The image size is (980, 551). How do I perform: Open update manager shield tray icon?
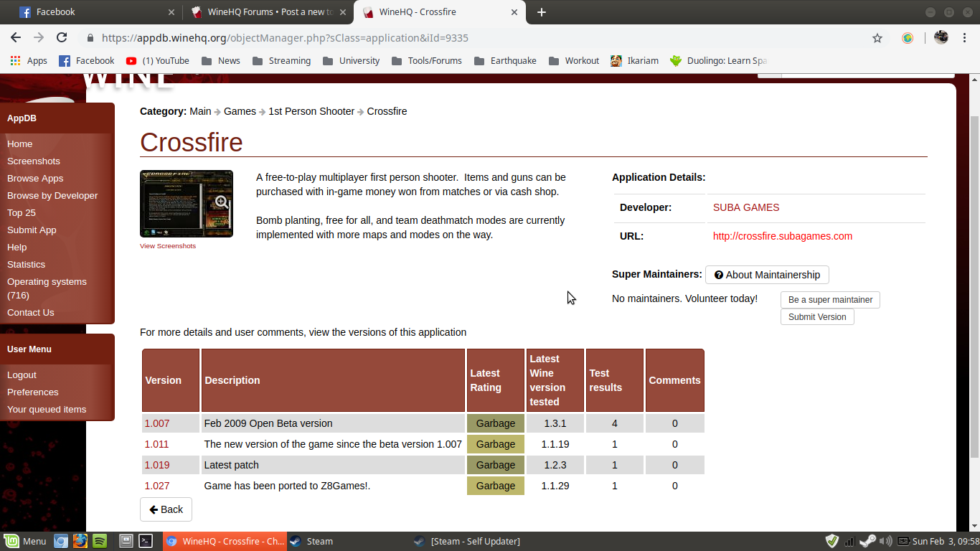pos(831,542)
